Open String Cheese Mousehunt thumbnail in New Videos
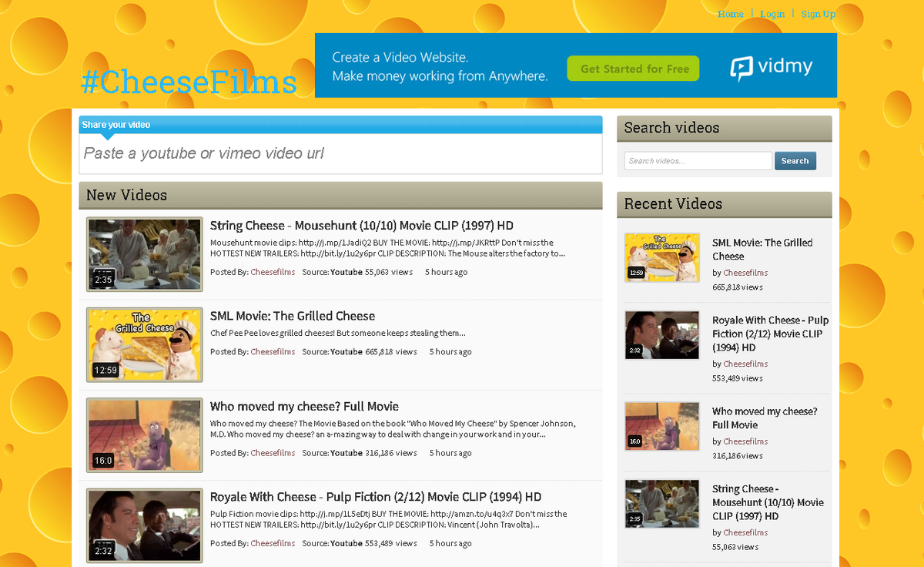 [x=145, y=254]
